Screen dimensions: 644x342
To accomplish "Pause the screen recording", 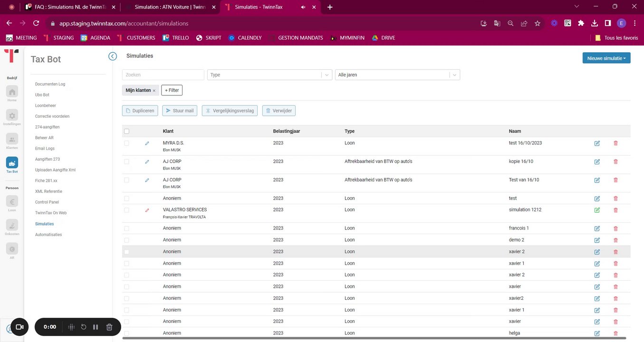I will pos(96,327).
